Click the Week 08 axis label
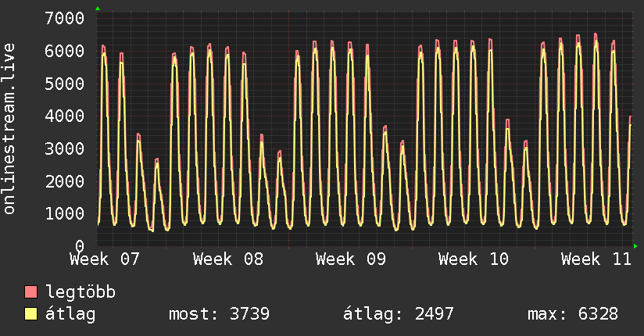This screenshot has width=644, height=336. tap(228, 259)
